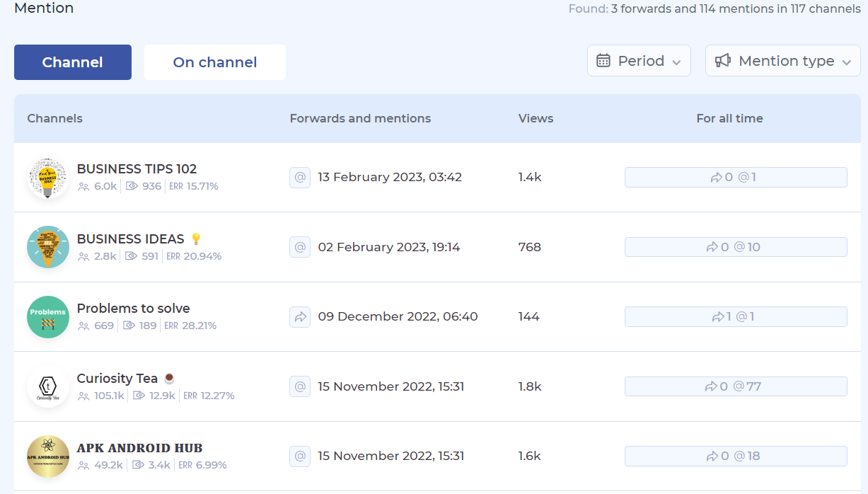Viewport: 868px width, 494px height.
Task: Click the all-time stats bar showing @1 for BUSINESS TIPS 102
Action: [x=736, y=177]
